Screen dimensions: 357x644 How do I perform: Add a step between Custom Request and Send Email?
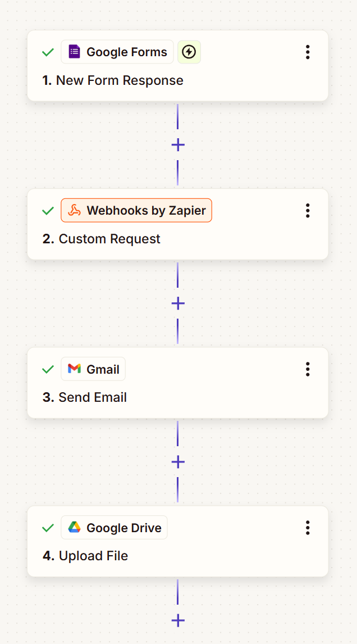(177, 303)
